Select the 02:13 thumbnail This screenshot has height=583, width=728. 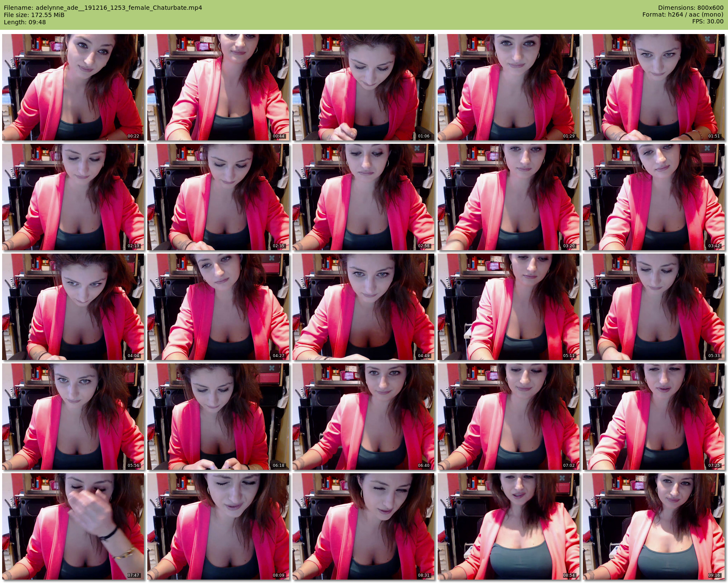click(x=73, y=197)
